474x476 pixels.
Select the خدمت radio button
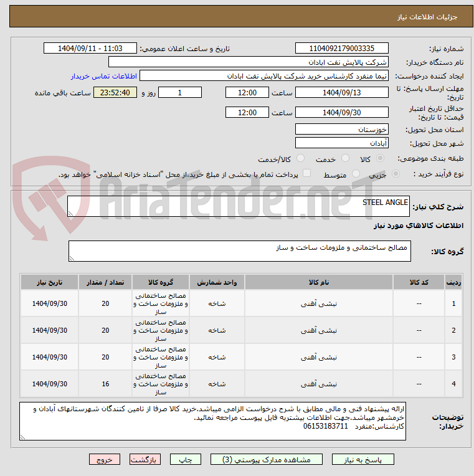click(345, 158)
